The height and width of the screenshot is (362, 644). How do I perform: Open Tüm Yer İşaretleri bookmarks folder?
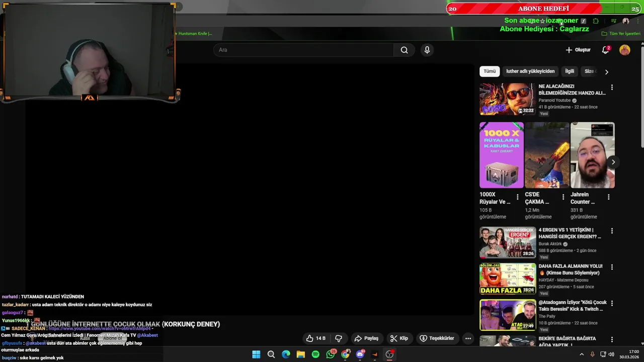(621, 34)
